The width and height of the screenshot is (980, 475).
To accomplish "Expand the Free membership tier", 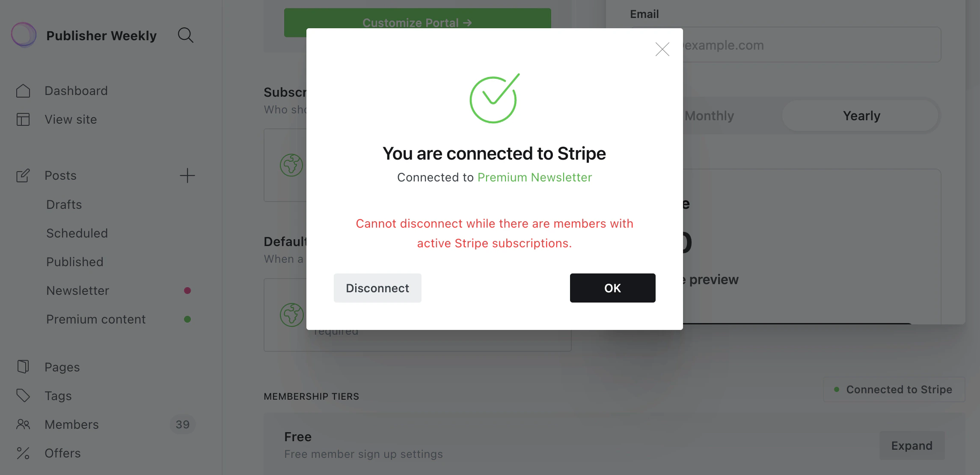I will point(912,445).
